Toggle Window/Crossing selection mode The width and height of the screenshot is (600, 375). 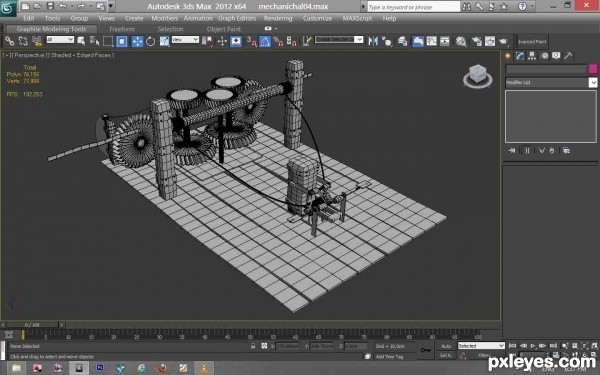[x=122, y=41]
